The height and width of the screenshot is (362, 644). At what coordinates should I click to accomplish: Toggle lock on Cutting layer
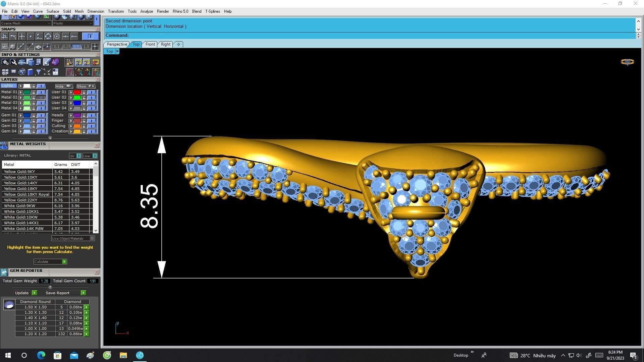84,126
